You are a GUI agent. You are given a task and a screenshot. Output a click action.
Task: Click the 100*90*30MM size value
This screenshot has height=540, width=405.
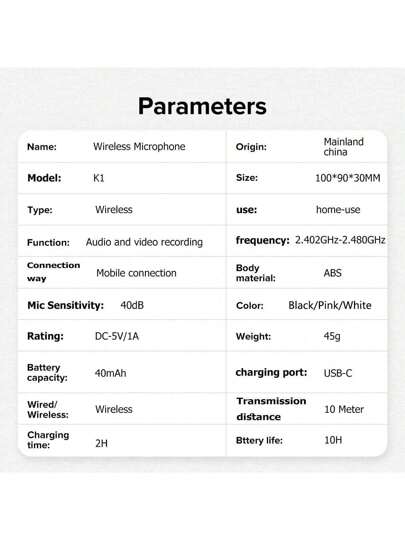click(348, 178)
